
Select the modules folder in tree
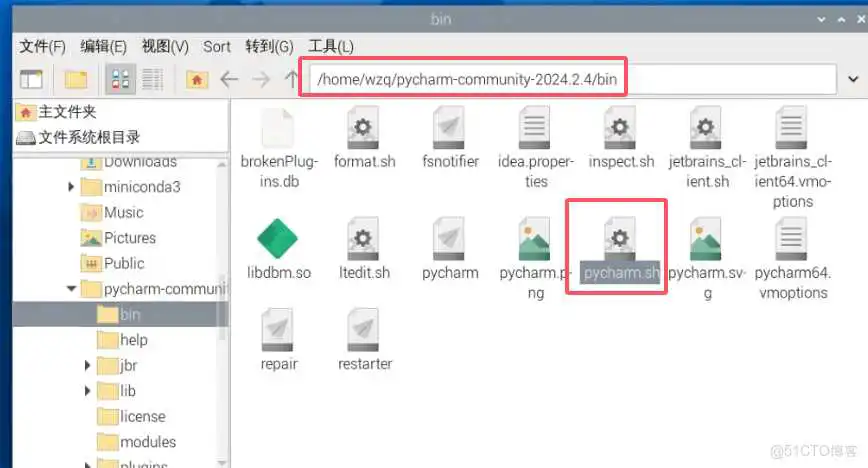(136, 442)
